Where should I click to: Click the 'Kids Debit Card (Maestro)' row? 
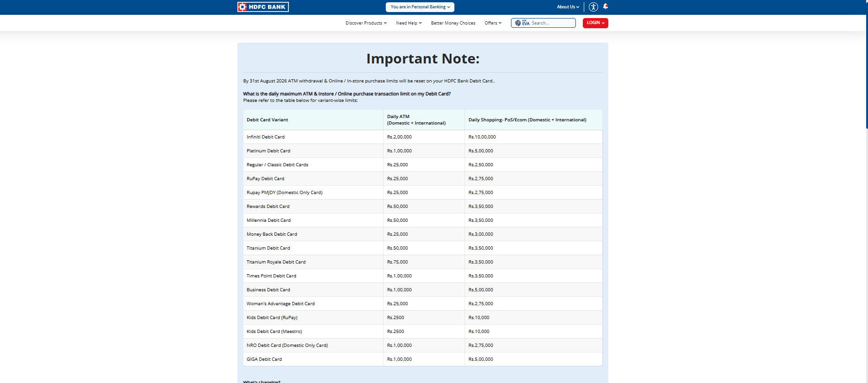(x=274, y=332)
